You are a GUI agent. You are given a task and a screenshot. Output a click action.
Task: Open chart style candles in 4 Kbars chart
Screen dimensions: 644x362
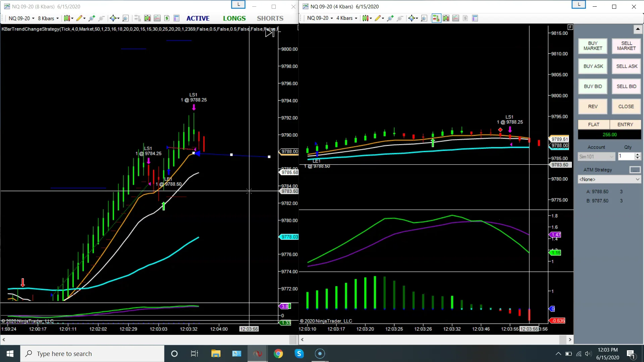click(365, 18)
